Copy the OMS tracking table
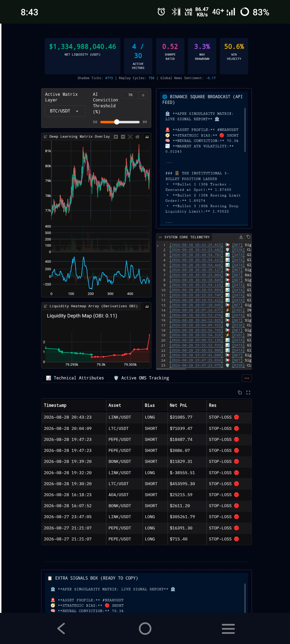Viewport: 290px width, 644px height. [x=240, y=393]
